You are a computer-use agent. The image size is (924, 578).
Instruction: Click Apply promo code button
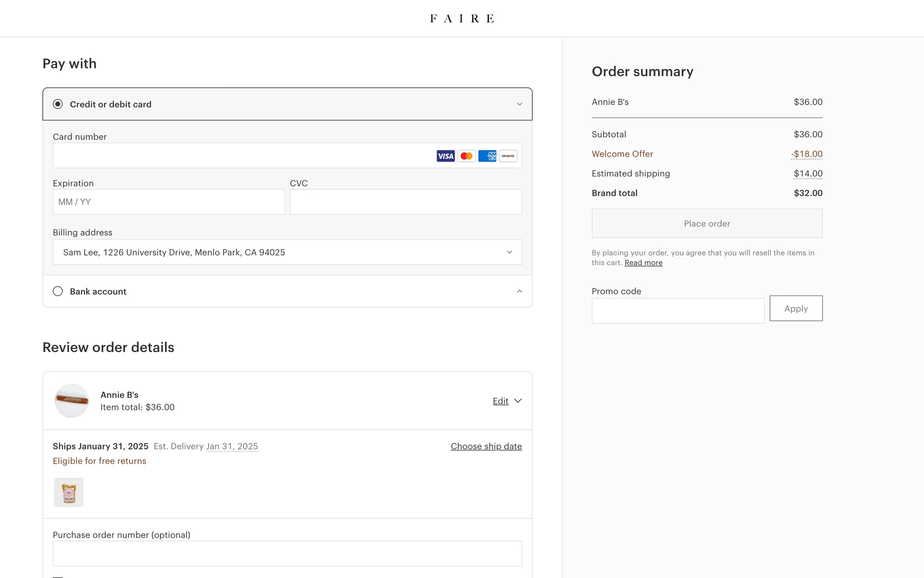pos(796,308)
